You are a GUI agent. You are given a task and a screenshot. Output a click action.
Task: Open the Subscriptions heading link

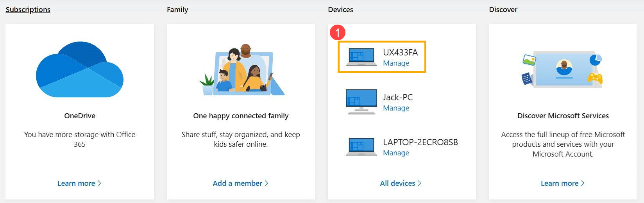click(28, 10)
